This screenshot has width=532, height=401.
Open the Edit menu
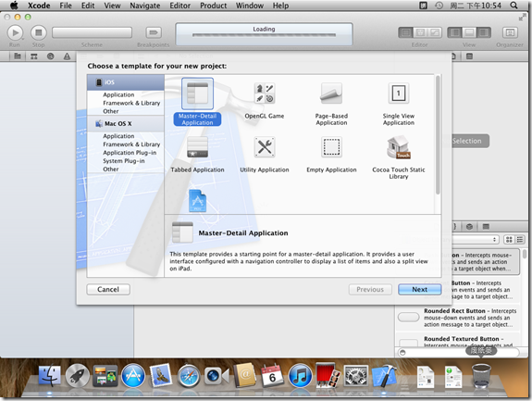point(88,6)
